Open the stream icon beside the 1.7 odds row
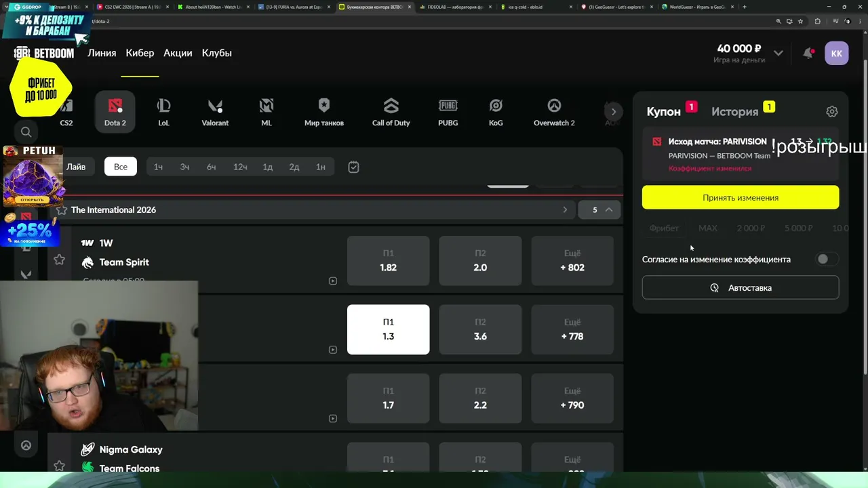 pyautogui.click(x=332, y=418)
